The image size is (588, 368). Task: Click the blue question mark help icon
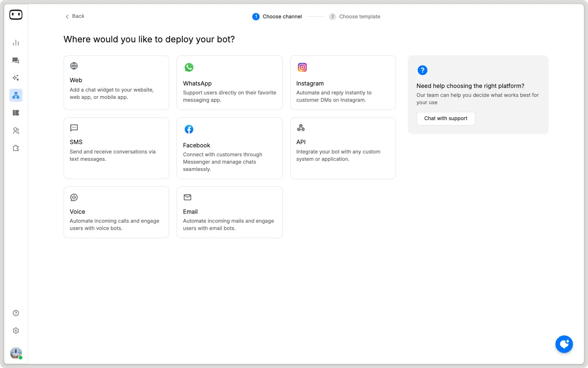pos(422,70)
